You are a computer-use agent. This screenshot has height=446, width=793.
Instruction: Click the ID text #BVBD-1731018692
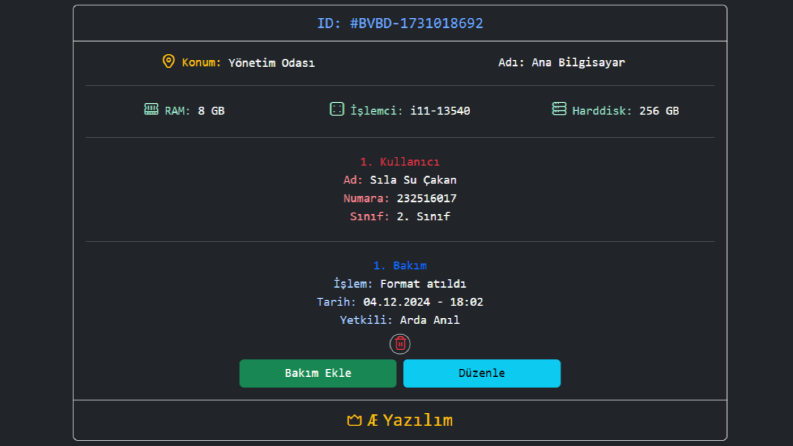click(x=416, y=23)
